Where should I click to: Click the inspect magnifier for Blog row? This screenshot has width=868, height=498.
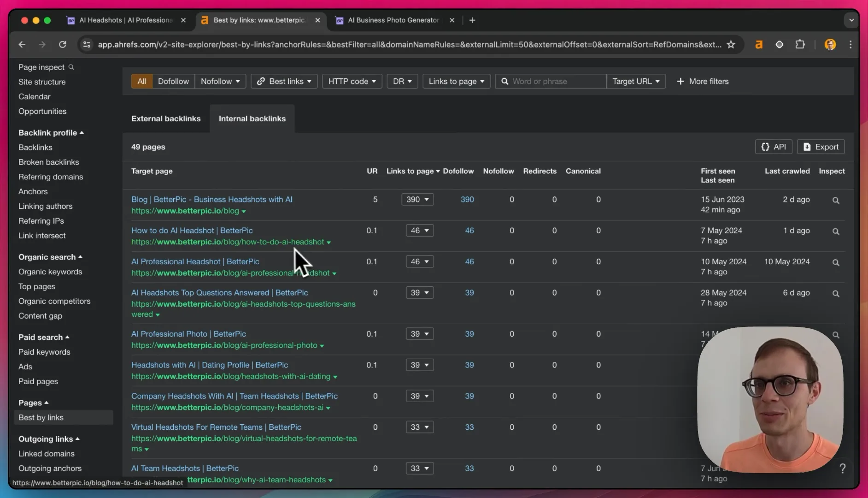836,201
